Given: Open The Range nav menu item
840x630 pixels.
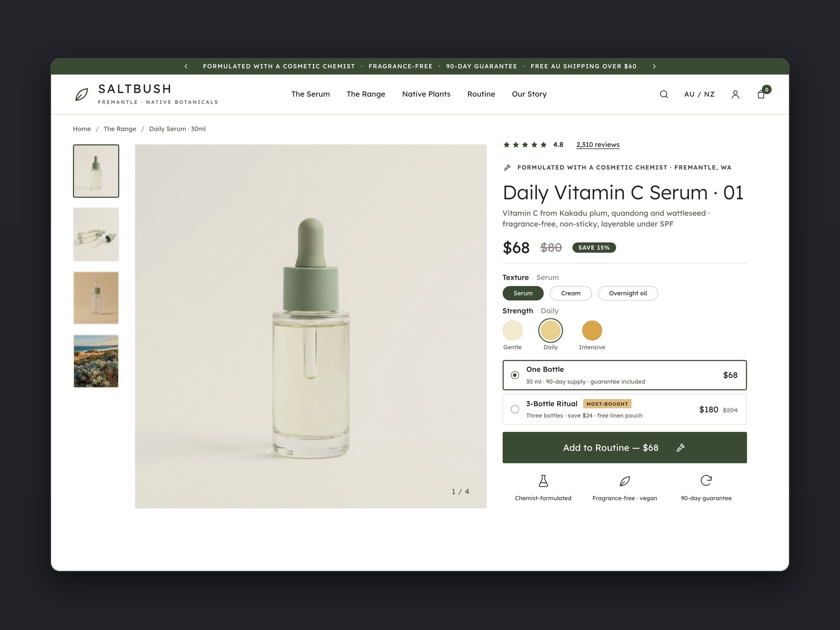Looking at the screenshot, I should pyautogui.click(x=366, y=94).
